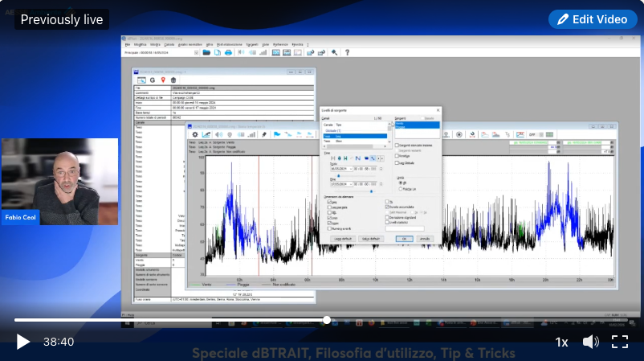
Task: Click the question mark help toolbar icon
Action: (x=347, y=52)
